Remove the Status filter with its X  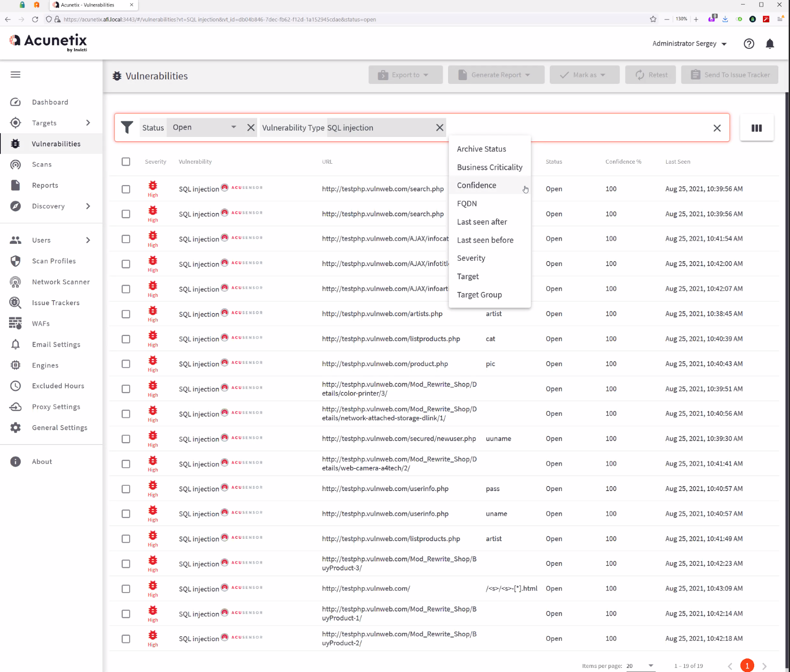pyautogui.click(x=251, y=127)
